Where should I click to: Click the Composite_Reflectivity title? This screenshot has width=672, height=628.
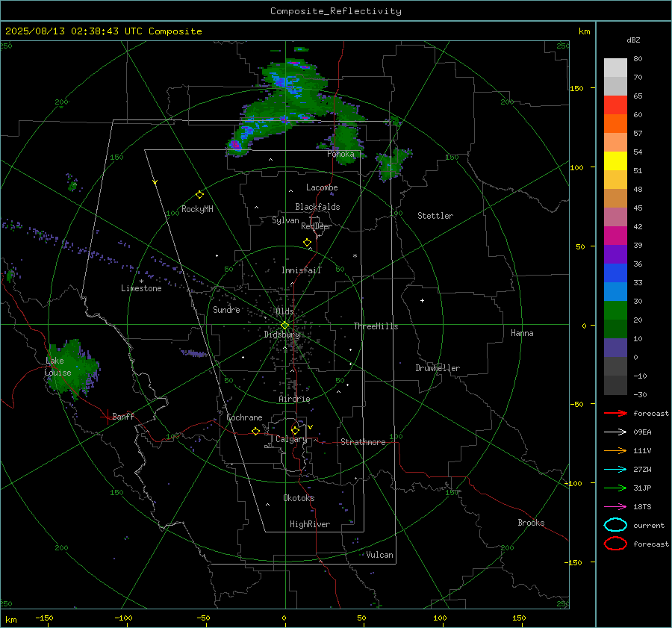[x=335, y=11]
